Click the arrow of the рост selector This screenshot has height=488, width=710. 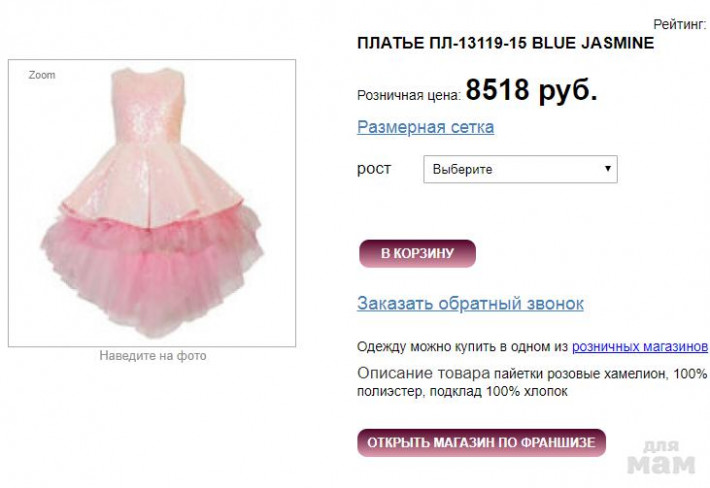(608, 169)
